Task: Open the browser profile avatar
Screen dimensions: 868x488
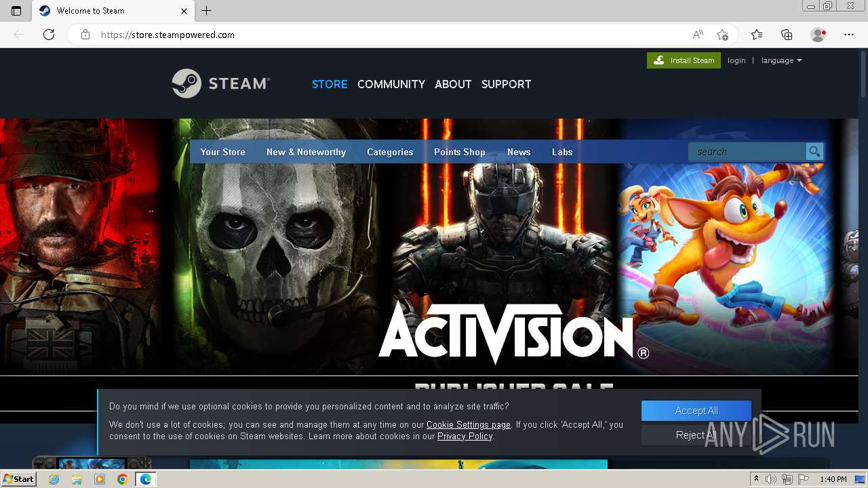Action: click(818, 35)
